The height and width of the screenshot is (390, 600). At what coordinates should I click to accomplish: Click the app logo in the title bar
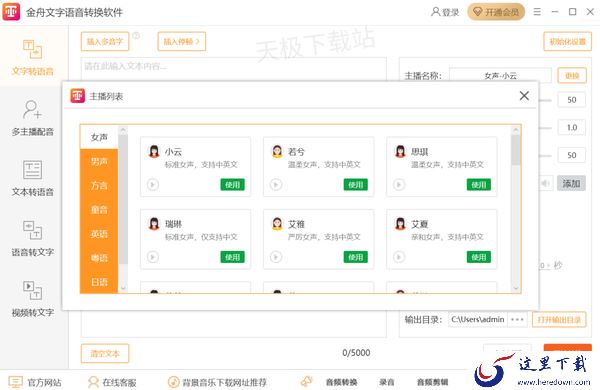coord(11,12)
